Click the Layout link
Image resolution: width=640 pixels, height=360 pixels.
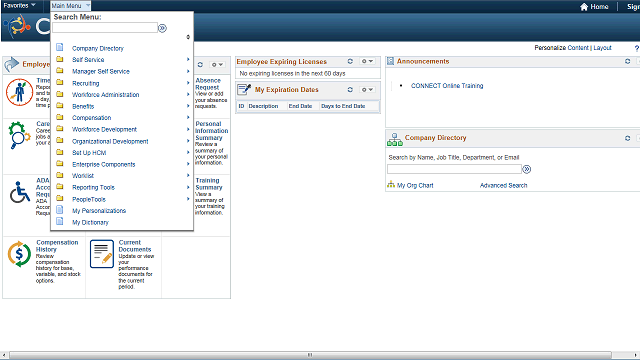602,48
